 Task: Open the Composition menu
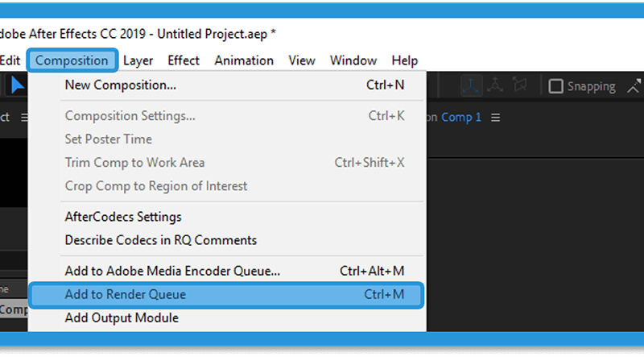[72, 60]
